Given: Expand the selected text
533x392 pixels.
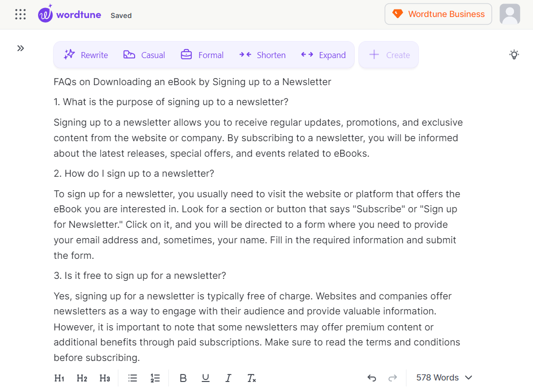Looking at the screenshot, I should [x=323, y=55].
